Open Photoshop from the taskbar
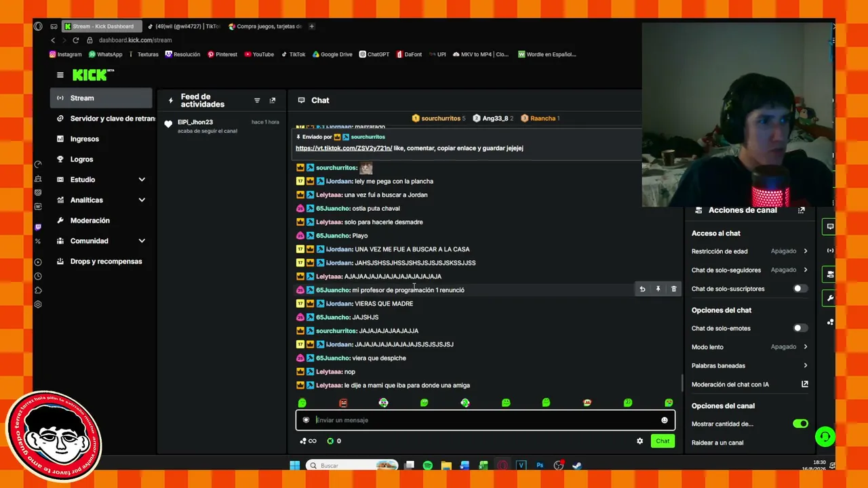The image size is (868, 488). point(540,466)
